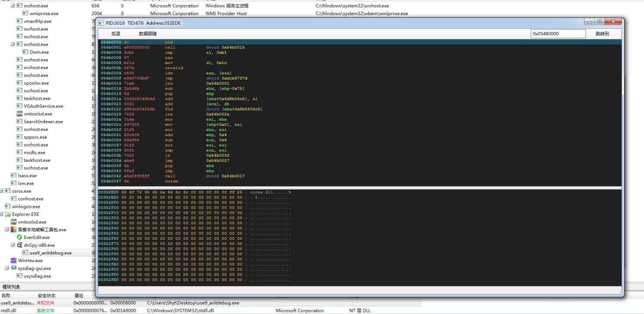Click the 安全状态 column header
This screenshot has width=644, height=314.
point(46,295)
